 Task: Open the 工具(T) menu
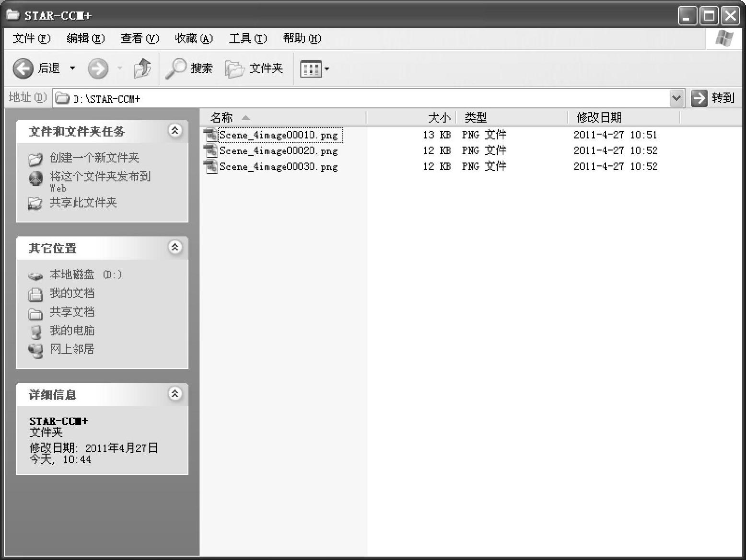[248, 38]
